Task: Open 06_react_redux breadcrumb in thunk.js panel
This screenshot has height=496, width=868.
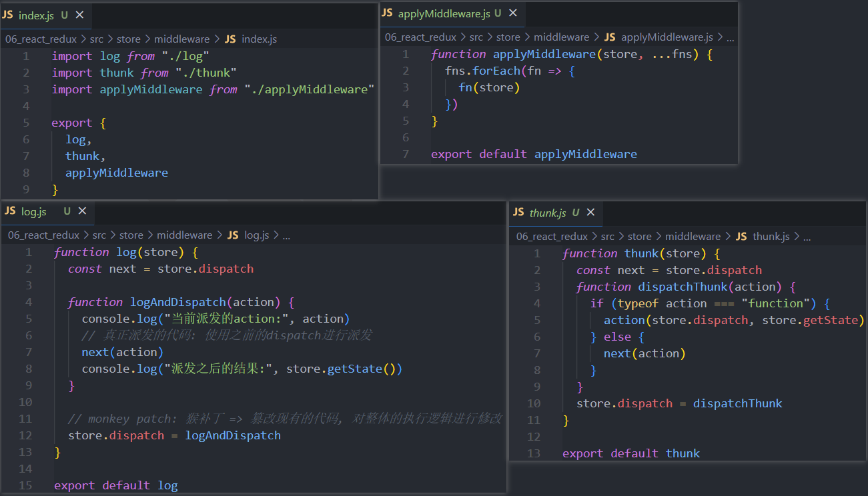Action: (552, 237)
